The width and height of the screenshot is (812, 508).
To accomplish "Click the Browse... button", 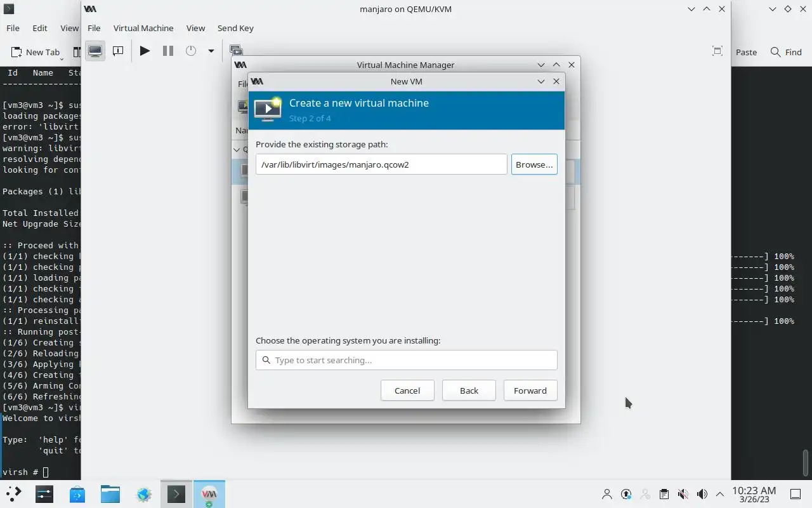I will tap(534, 164).
